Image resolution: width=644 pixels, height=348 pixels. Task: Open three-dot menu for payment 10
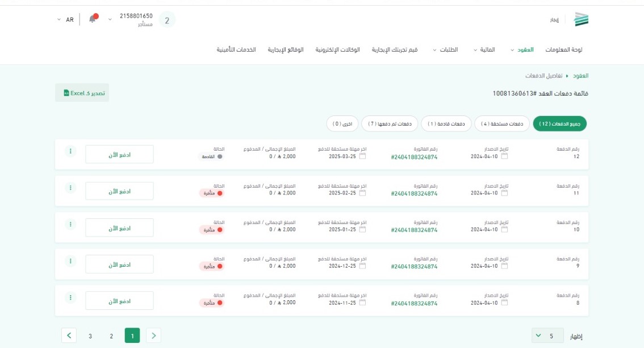click(x=70, y=224)
